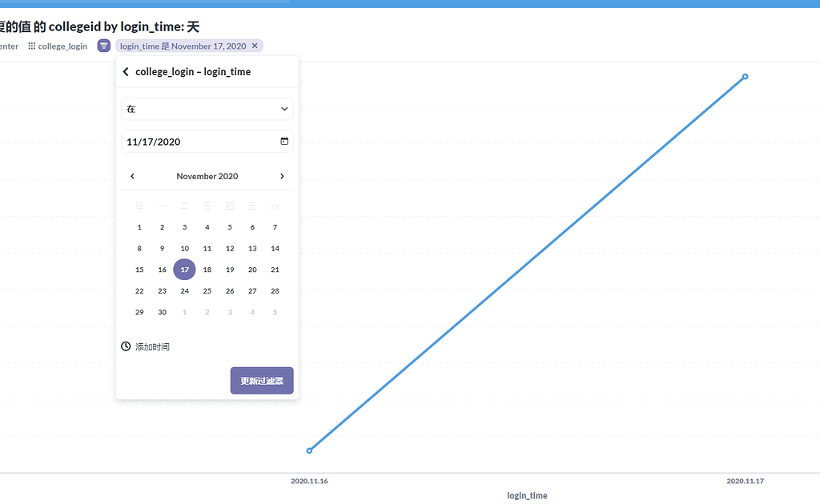Screen dimensions: 820x504
Task: Click November 2020 month header
Action: coord(207,175)
